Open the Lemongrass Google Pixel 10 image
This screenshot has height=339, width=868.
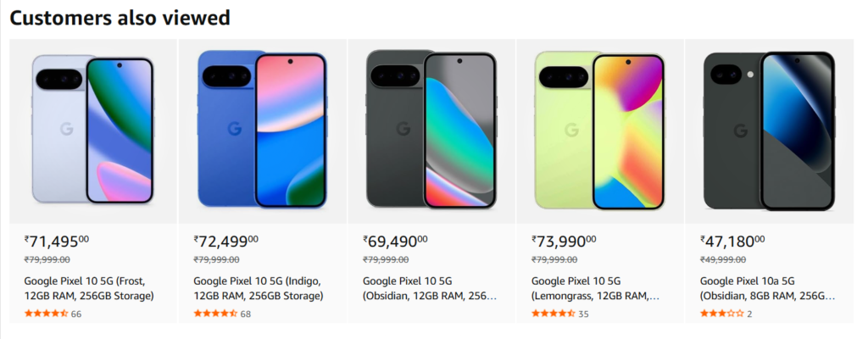tap(600, 131)
